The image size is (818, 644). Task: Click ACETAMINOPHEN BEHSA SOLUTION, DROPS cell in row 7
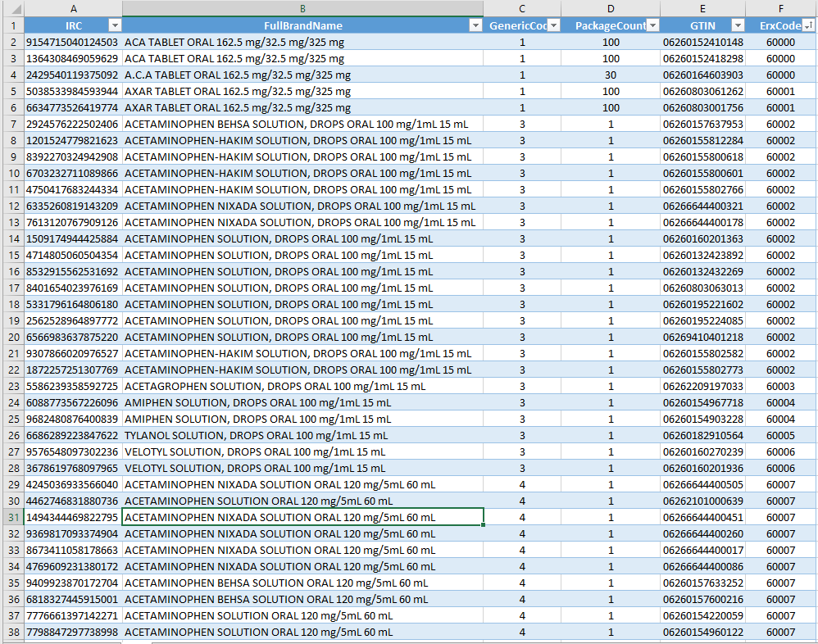click(x=302, y=124)
